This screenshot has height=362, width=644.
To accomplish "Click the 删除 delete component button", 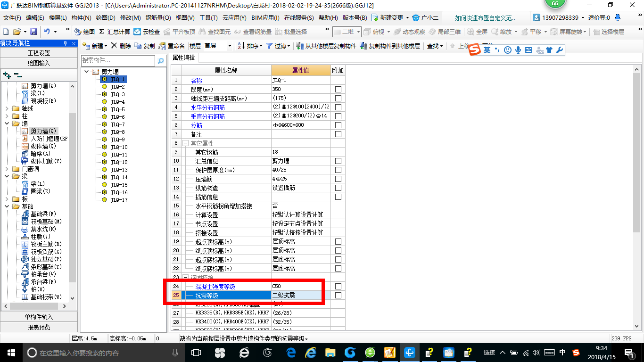I will [121, 46].
